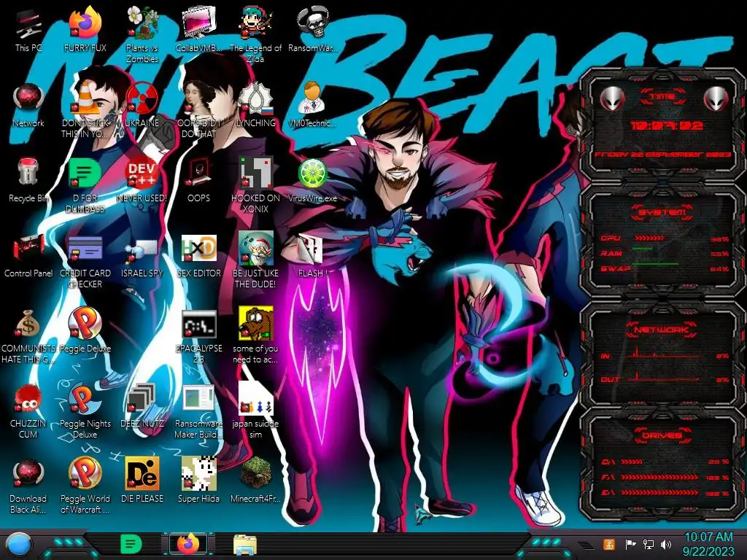Select the UKRAINE radiation symbol shortcut
Image resolution: width=747 pixels, height=560 pixels.
[142, 105]
